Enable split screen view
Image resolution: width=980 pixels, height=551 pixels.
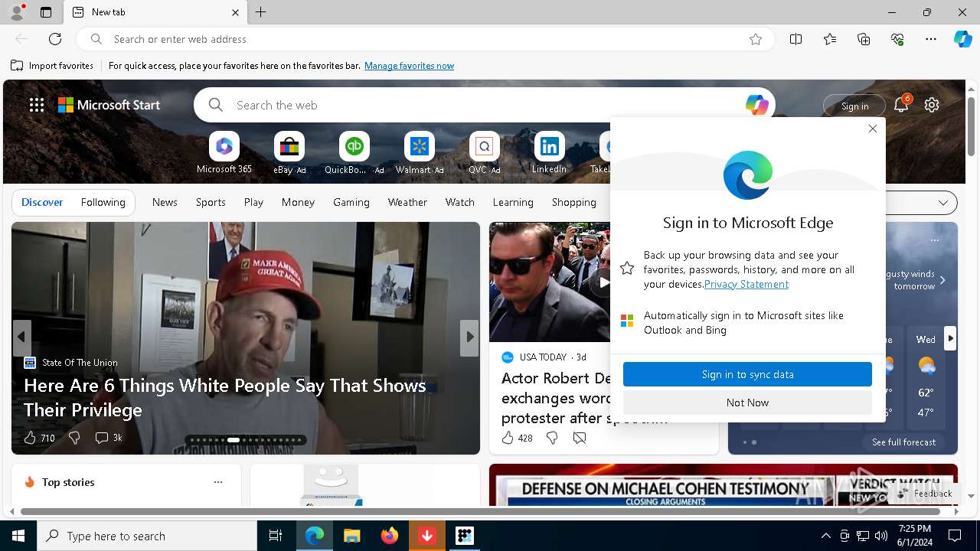795,39
